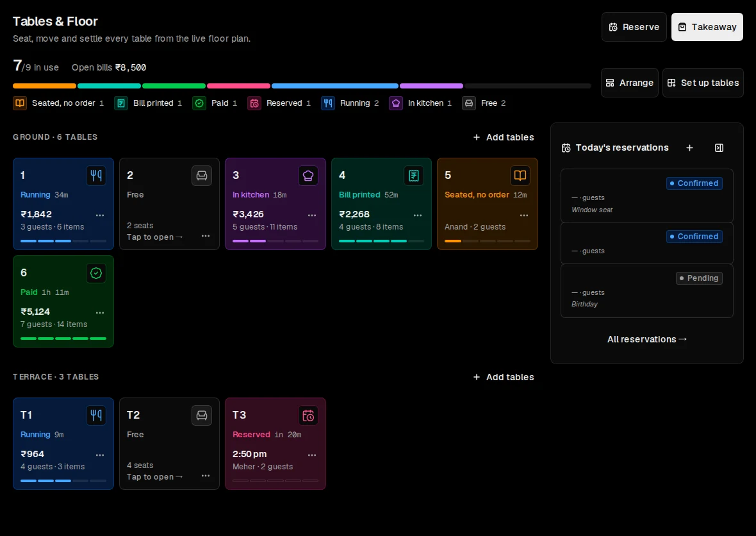Click the open book icon on table 5
Viewport: 756px width, 536px height.
pyautogui.click(x=520, y=176)
